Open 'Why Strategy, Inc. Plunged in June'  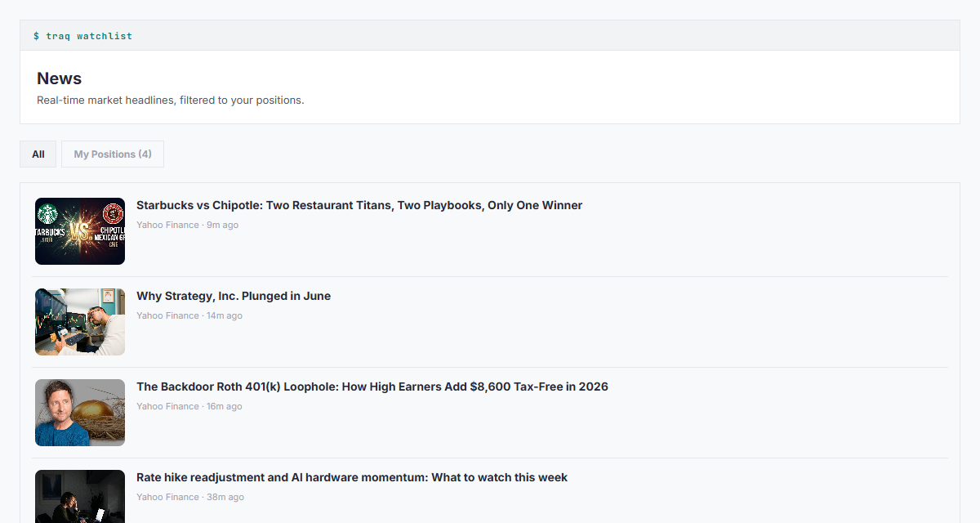coord(234,296)
